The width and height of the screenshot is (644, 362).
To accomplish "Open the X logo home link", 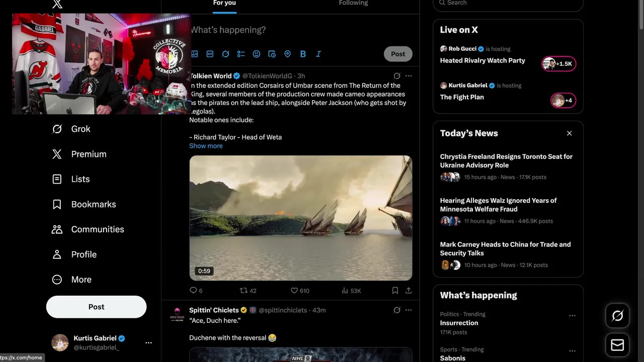I will 57,4.
